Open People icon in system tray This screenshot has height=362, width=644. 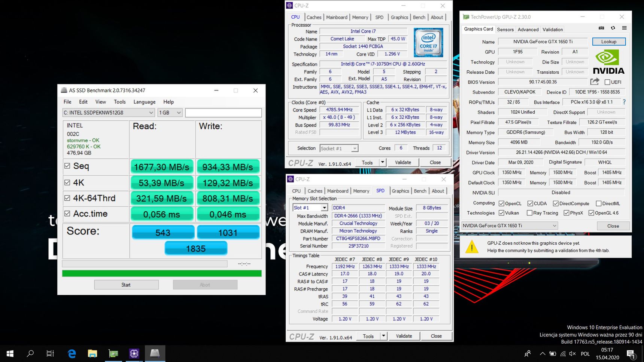528,353
